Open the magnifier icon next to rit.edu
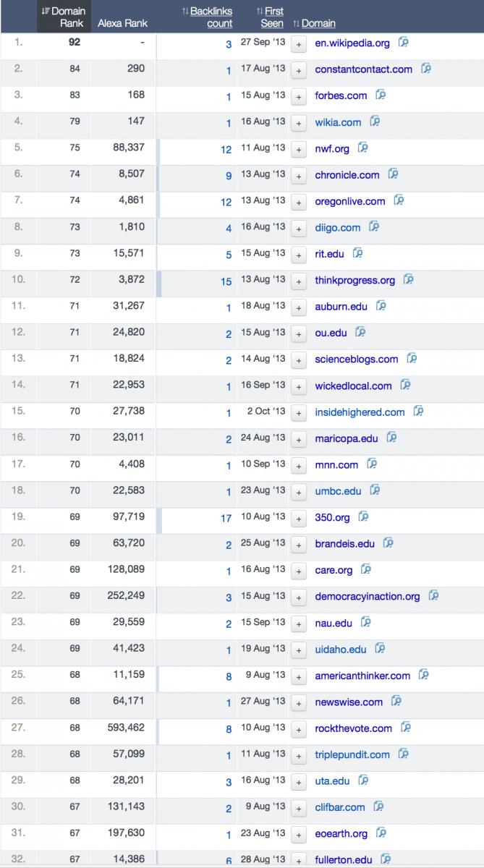Image resolution: width=484 pixels, height=868 pixels. (x=357, y=253)
